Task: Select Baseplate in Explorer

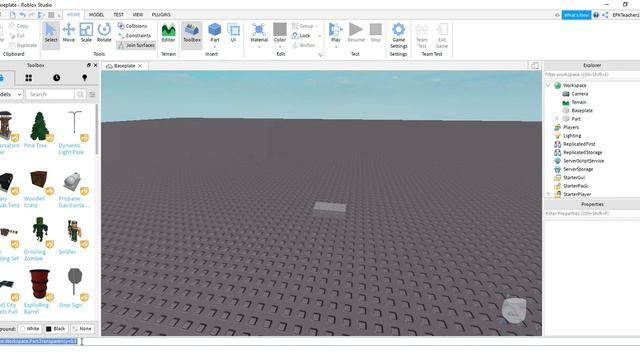Action: 582,111
